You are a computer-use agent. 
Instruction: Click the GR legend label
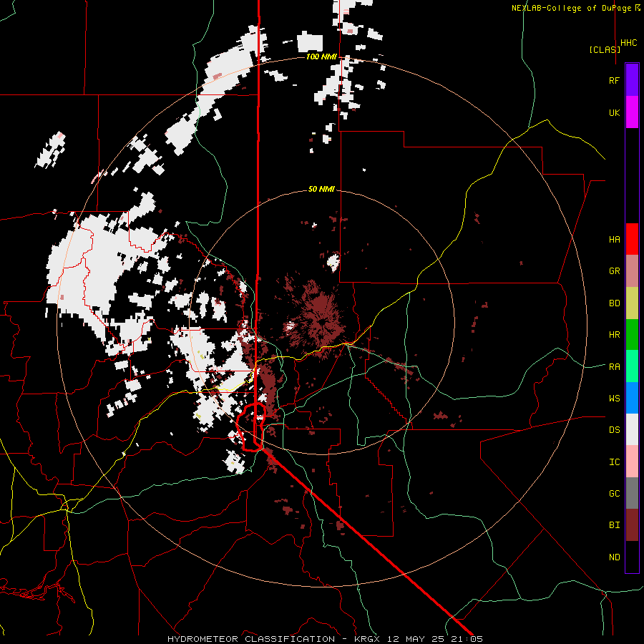(x=614, y=271)
